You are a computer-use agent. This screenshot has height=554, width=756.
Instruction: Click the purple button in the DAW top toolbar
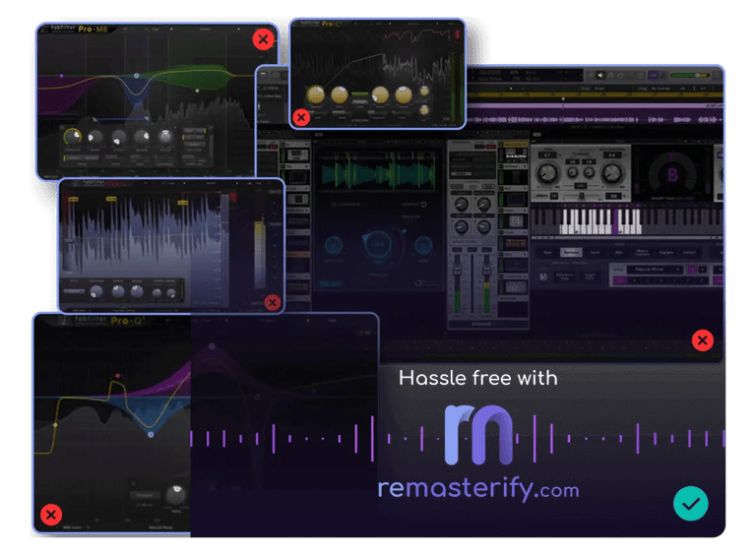654,75
